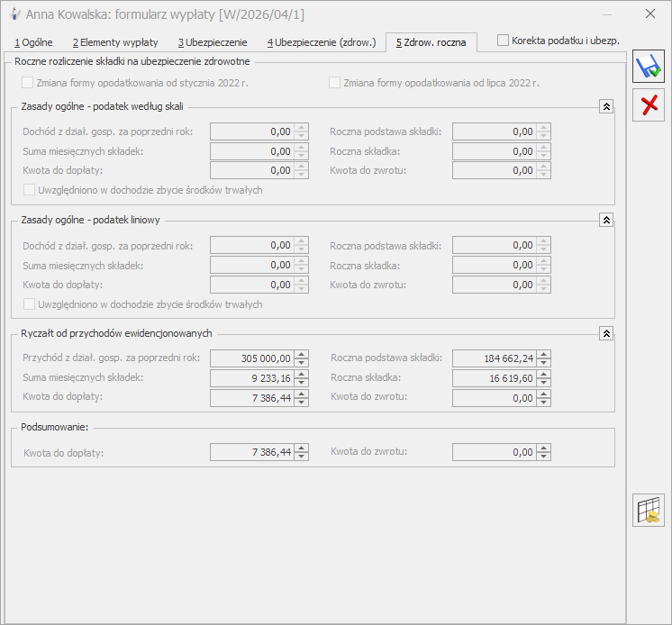This screenshot has height=625, width=672.
Task: Enable Korekta podatku i ubezp. checkbox
Action: point(504,41)
